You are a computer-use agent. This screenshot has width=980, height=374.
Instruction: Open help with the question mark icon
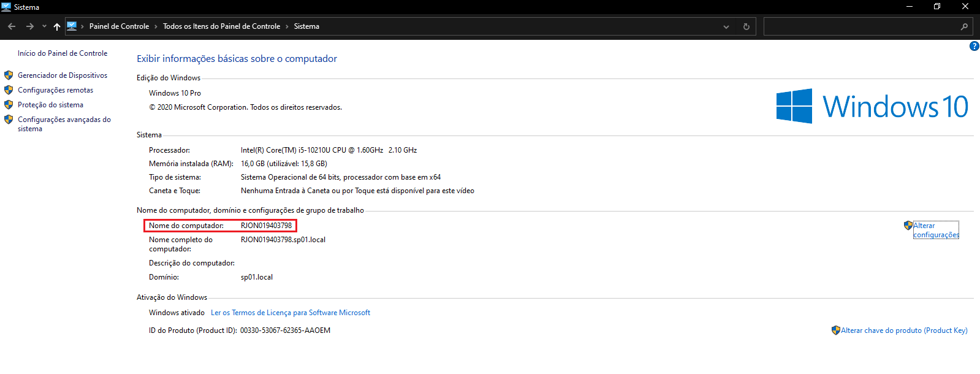[x=974, y=46]
